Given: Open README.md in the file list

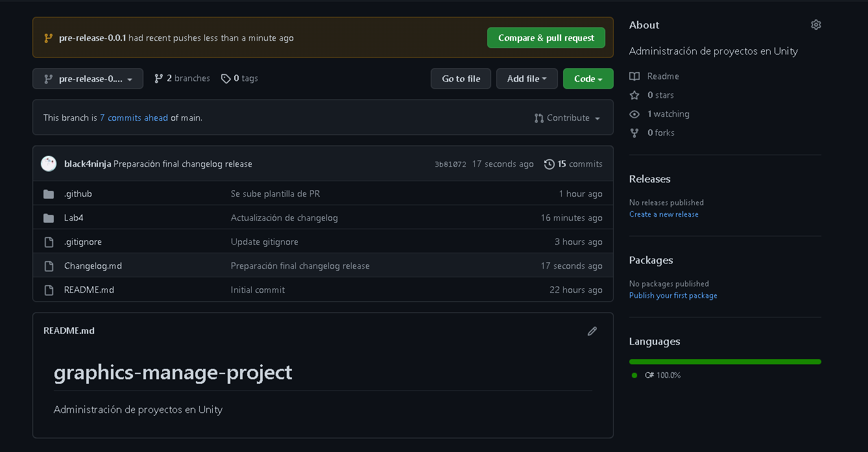Looking at the screenshot, I should point(89,290).
